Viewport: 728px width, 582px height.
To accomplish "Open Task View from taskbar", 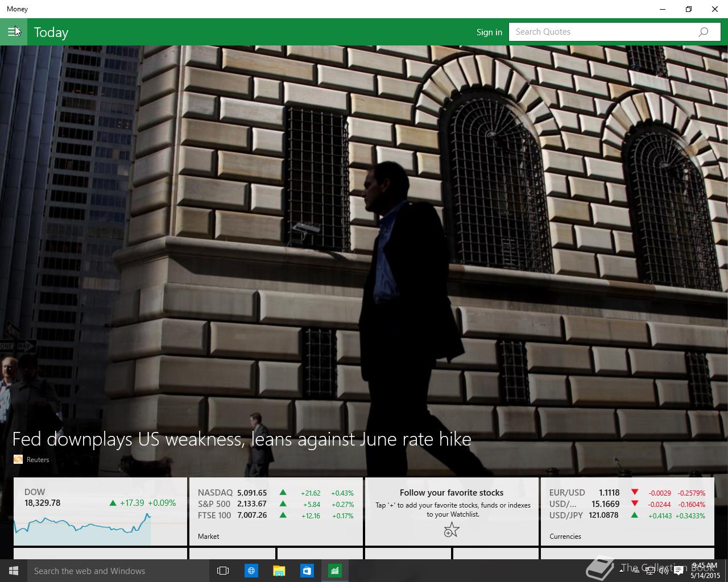I will click(223, 571).
